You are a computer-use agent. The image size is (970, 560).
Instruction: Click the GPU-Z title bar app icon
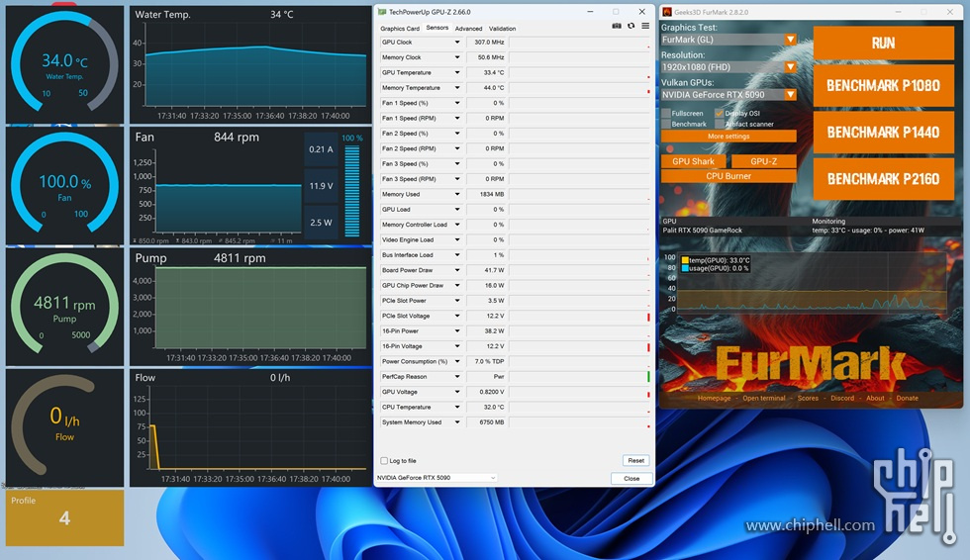[x=382, y=12]
